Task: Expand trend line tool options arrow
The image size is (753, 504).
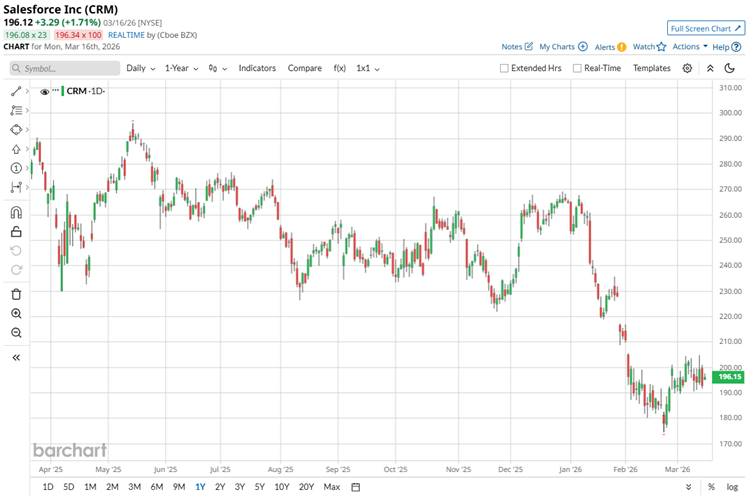Action: [27, 91]
